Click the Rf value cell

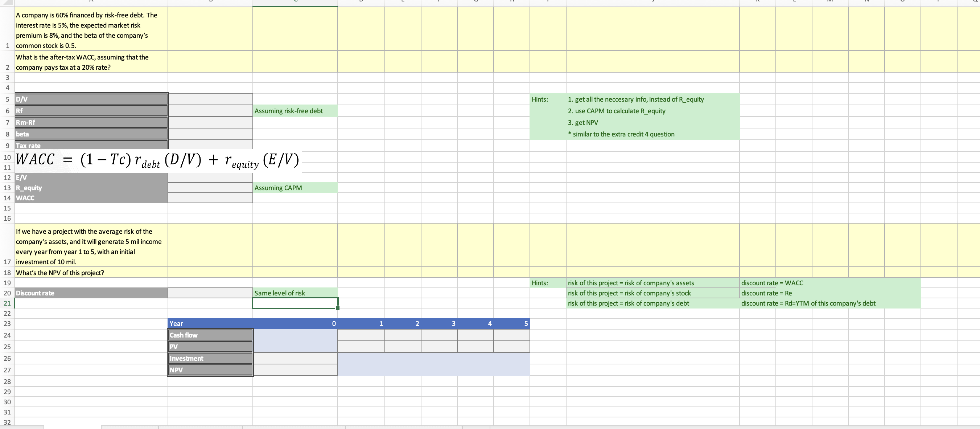210,111
